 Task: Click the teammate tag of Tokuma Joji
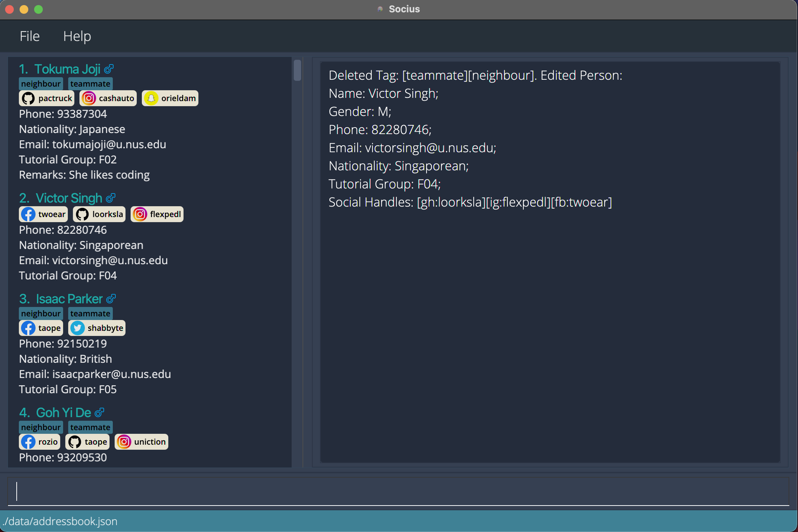90,84
